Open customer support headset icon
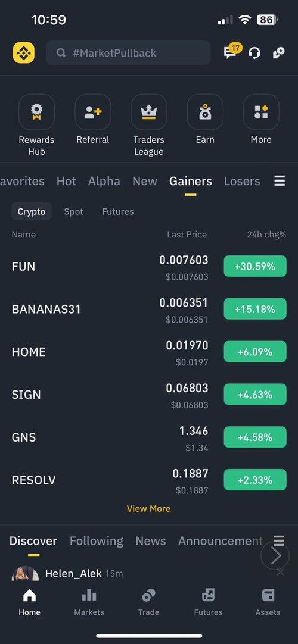Viewport: 298px width, 644px height. click(254, 53)
